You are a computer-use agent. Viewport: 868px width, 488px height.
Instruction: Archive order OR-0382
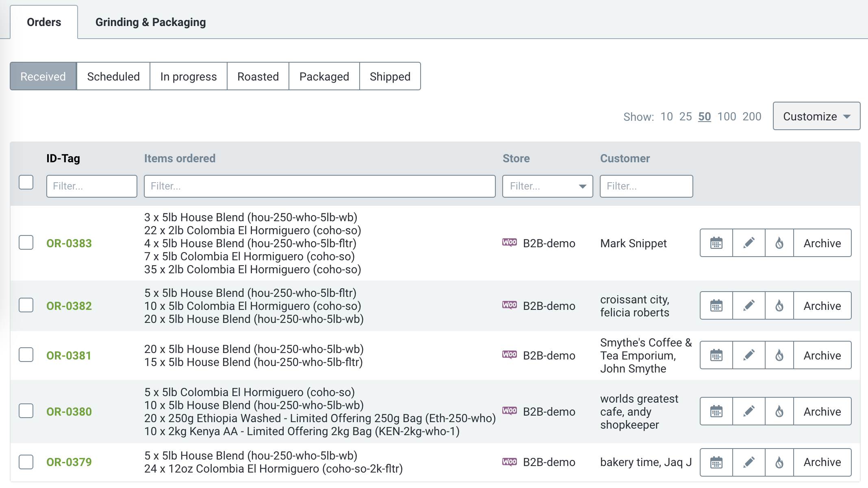coord(822,306)
